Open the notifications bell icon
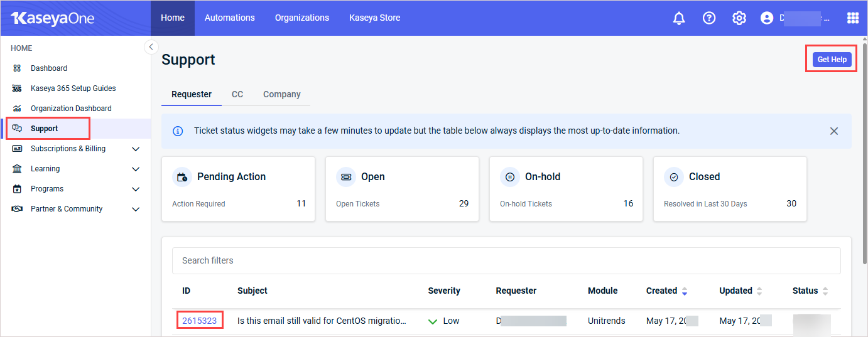This screenshot has width=868, height=337. tap(679, 18)
